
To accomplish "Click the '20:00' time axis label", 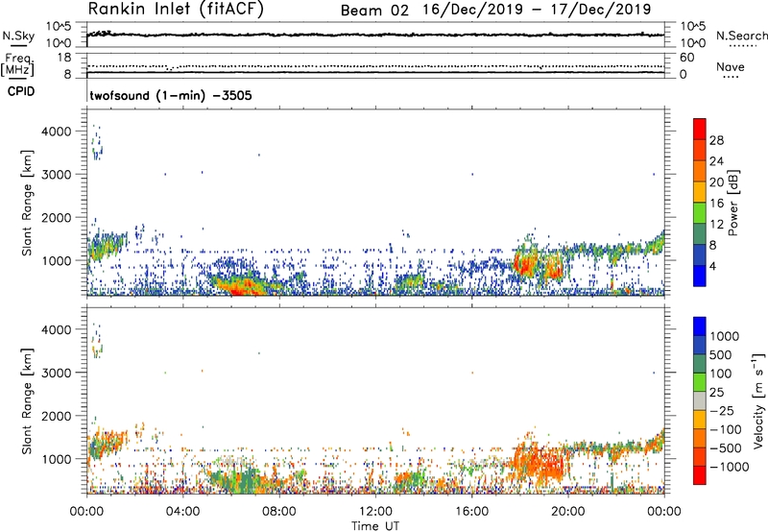I will [567, 512].
